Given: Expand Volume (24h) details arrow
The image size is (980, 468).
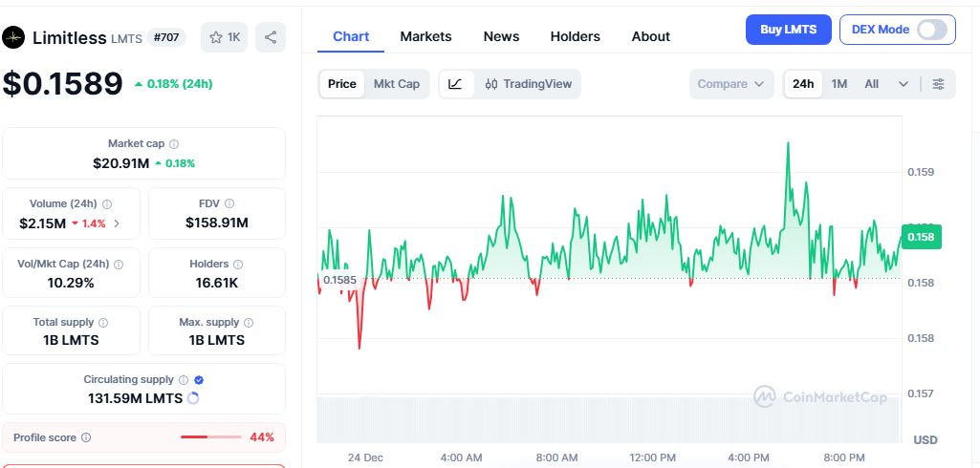Looking at the screenshot, I should click(x=117, y=223).
